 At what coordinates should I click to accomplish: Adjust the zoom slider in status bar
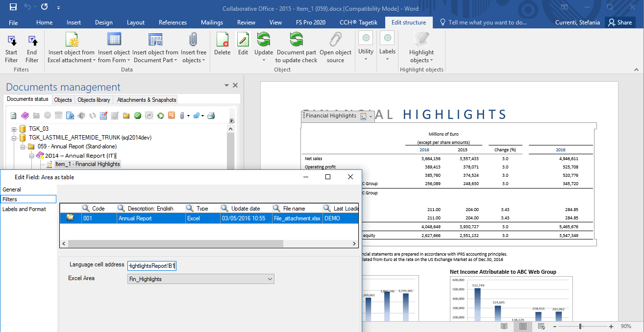click(580, 326)
